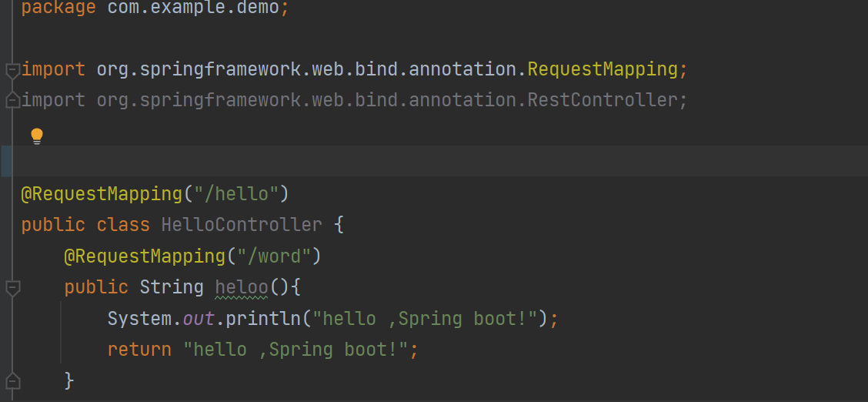Click the fold end marker beside RestController import

(x=12, y=100)
